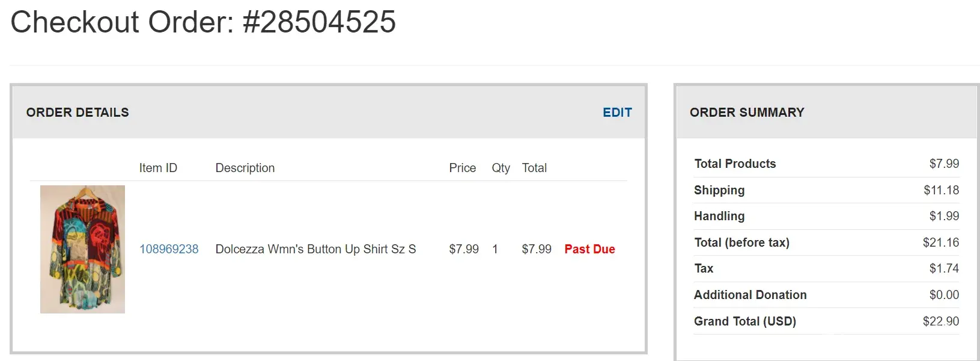
Task: Click the Description column header
Action: pos(245,168)
